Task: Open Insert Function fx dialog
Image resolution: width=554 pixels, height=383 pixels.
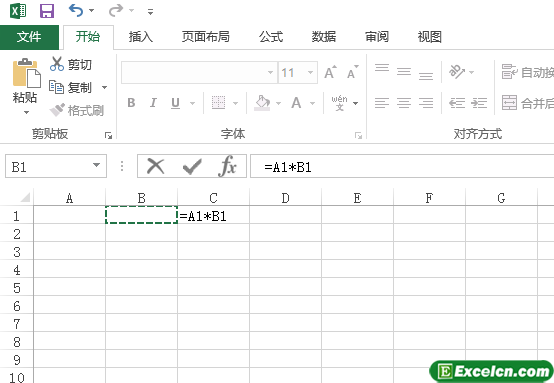Action: 227,166
